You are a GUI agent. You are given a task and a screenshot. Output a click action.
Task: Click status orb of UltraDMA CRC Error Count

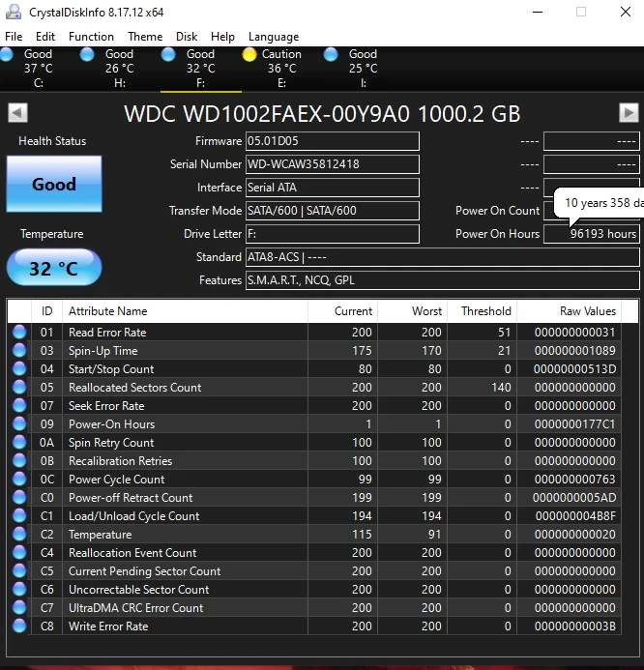pyautogui.click(x=19, y=607)
